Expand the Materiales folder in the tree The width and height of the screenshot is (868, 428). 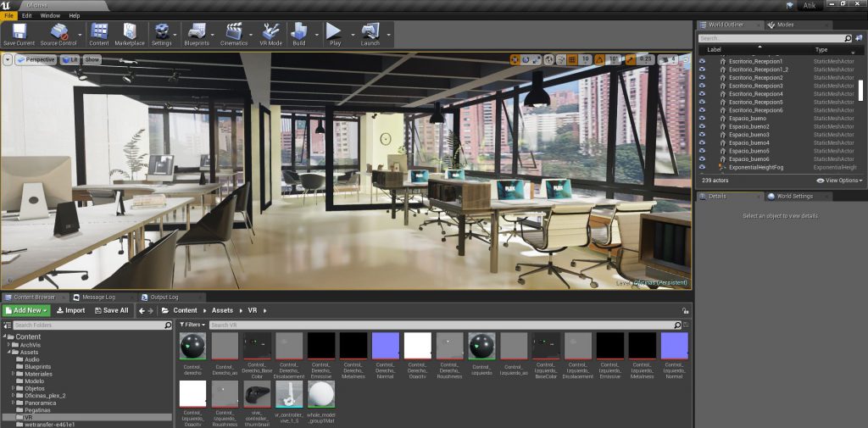tap(14, 374)
